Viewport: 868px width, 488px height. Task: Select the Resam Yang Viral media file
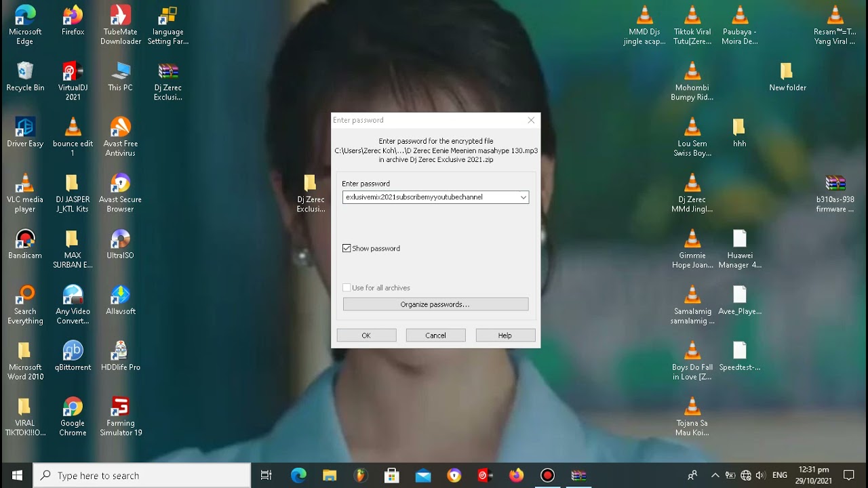coord(835,26)
